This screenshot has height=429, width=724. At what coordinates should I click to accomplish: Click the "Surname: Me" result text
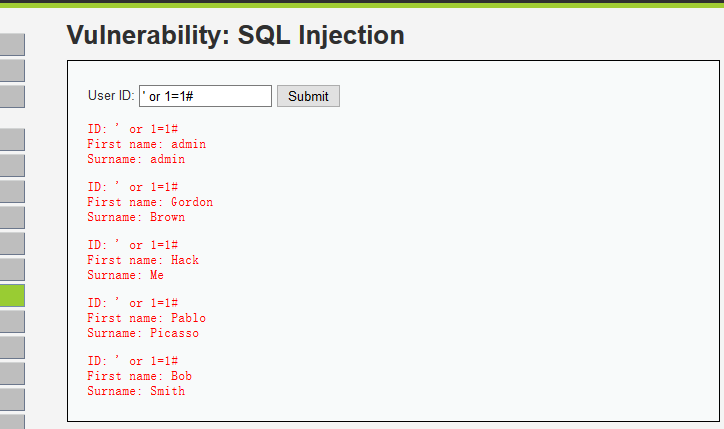(x=125, y=275)
